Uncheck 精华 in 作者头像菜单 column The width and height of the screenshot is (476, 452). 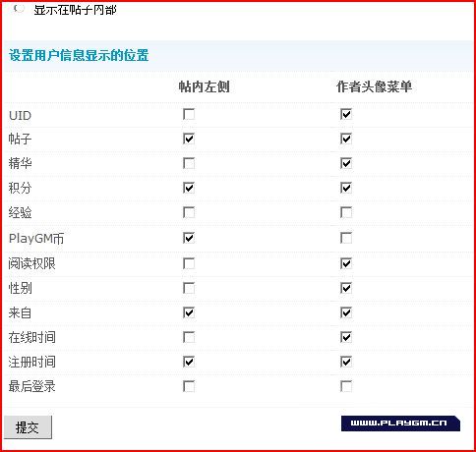coord(346,163)
